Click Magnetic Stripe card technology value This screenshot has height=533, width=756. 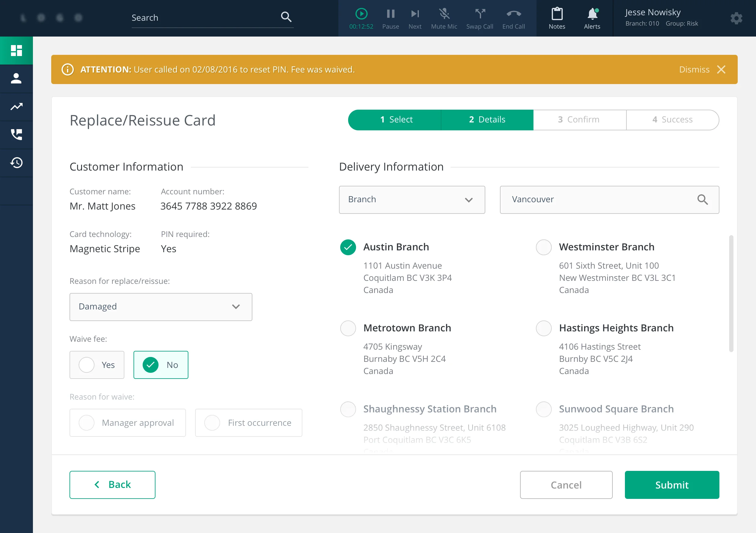pos(105,249)
